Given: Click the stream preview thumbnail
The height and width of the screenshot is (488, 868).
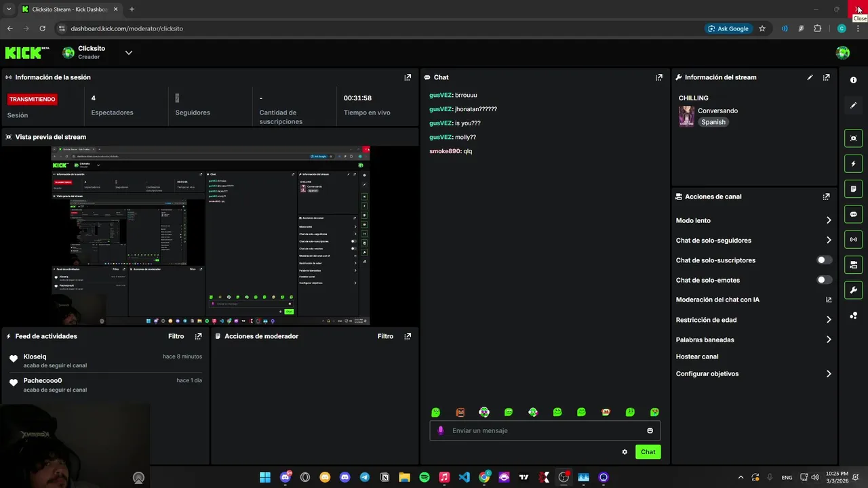Looking at the screenshot, I should click(x=211, y=235).
